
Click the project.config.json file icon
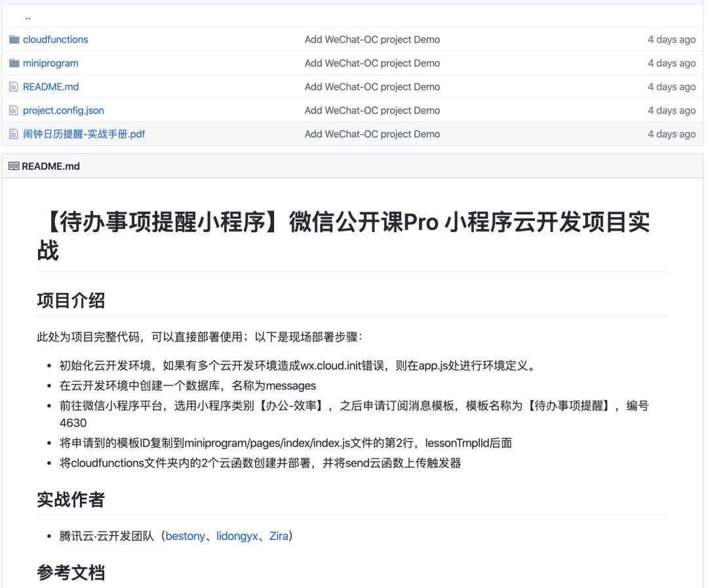[14, 110]
